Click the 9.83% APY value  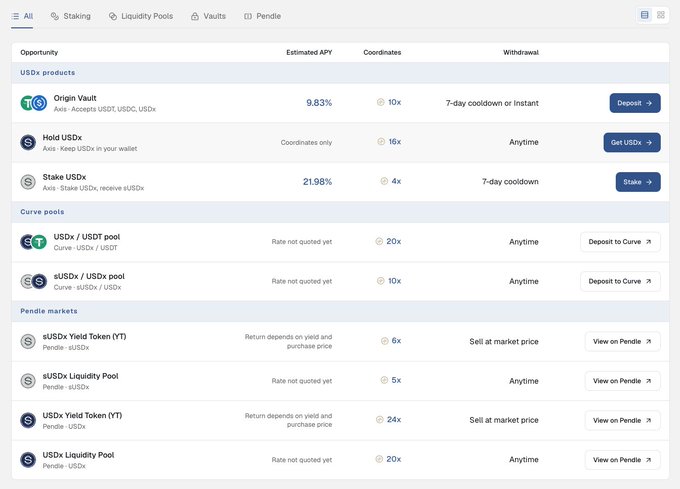(x=319, y=103)
